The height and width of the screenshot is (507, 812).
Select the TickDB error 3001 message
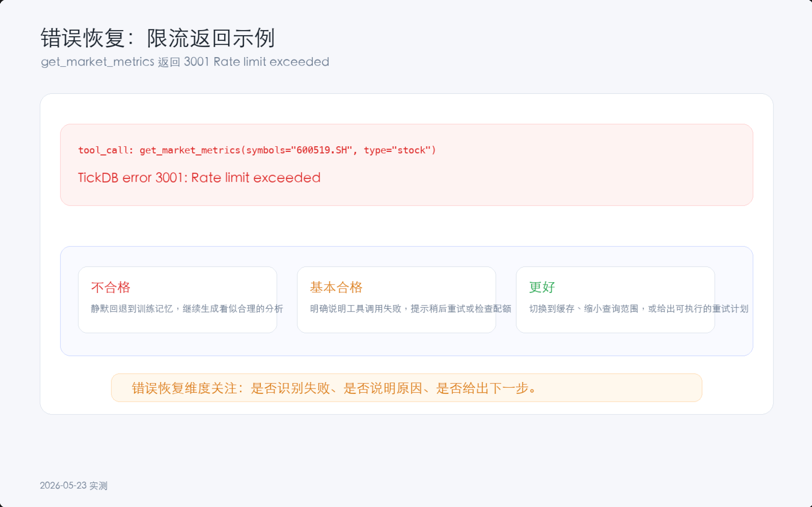199,177
